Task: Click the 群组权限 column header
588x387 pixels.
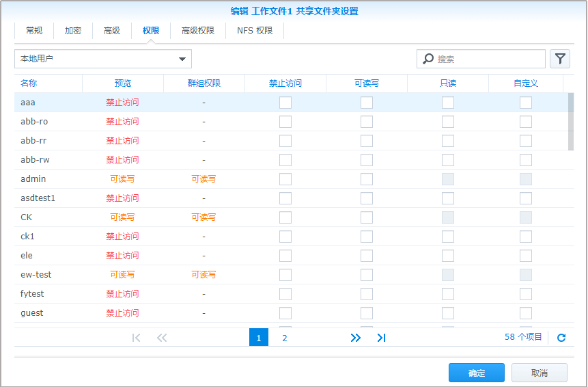Action: pos(204,83)
